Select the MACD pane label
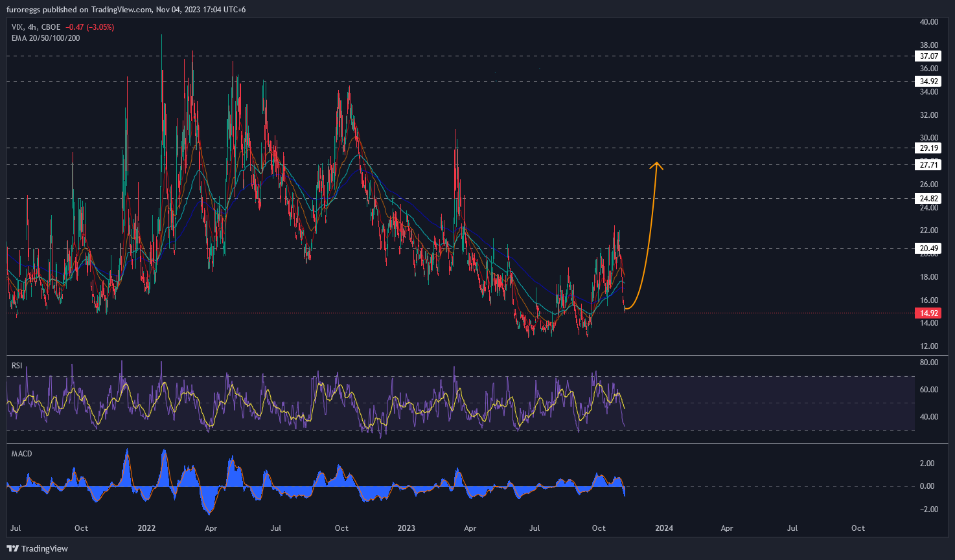 [x=22, y=454]
